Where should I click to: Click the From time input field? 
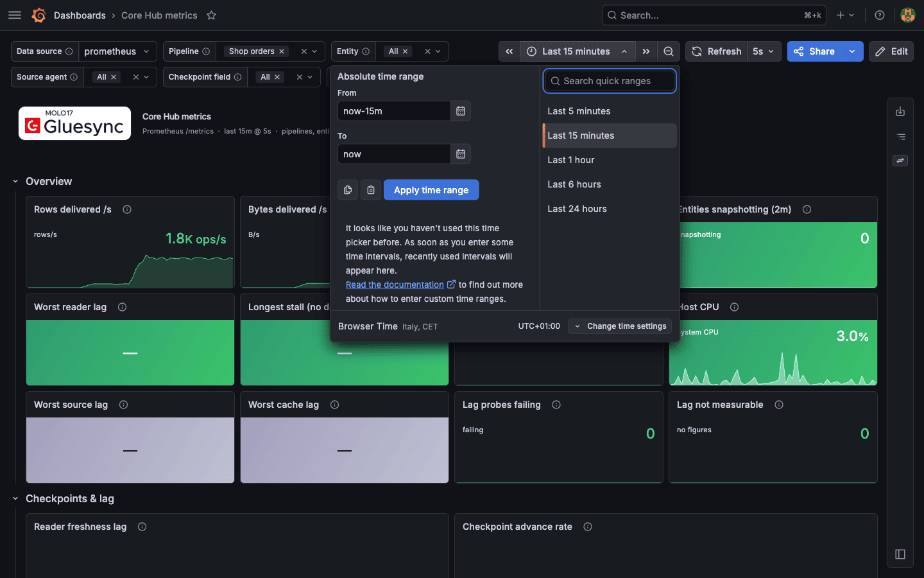point(394,111)
